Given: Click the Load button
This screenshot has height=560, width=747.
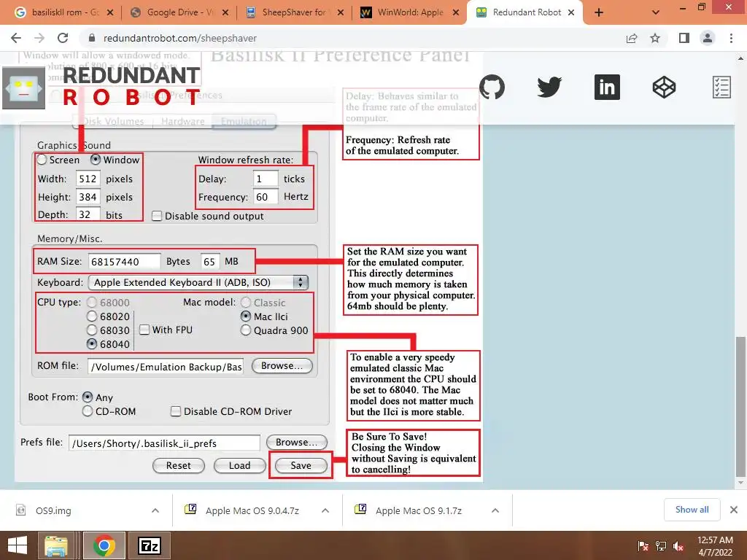Looking at the screenshot, I should point(239,465).
